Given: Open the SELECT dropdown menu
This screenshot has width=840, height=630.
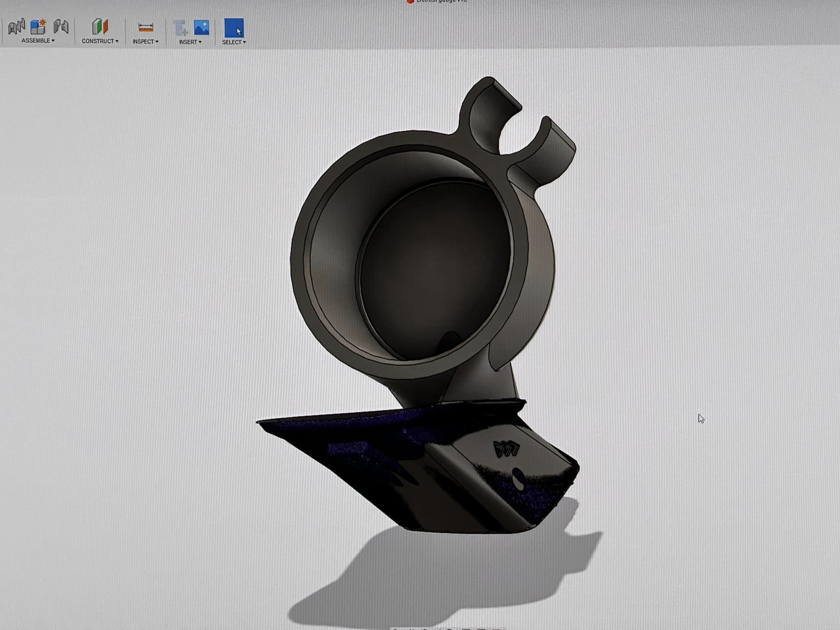Looking at the screenshot, I should pyautogui.click(x=234, y=42).
